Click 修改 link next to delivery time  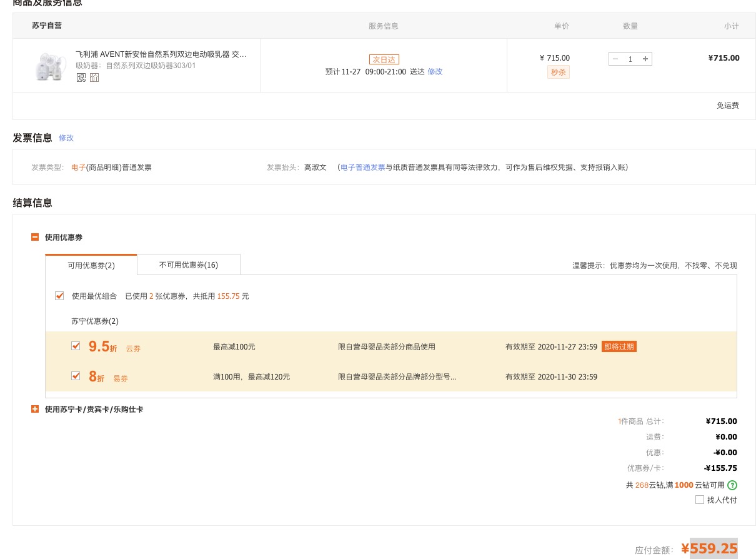point(435,72)
